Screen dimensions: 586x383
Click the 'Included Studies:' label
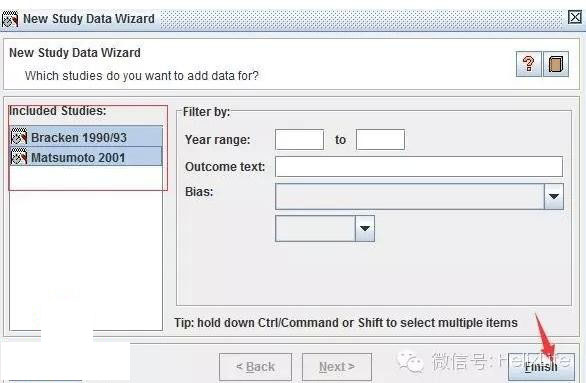pos(58,111)
